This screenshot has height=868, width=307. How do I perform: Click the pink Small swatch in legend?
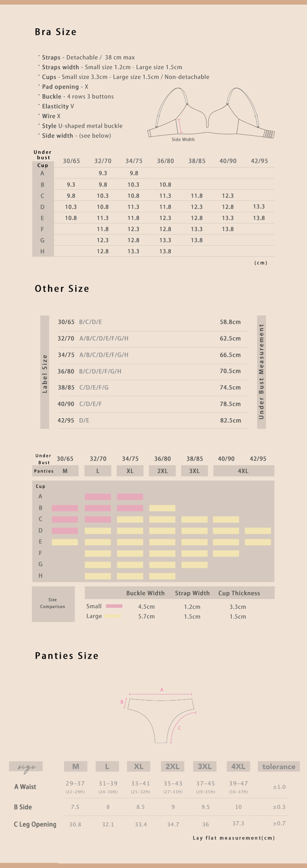(114, 606)
